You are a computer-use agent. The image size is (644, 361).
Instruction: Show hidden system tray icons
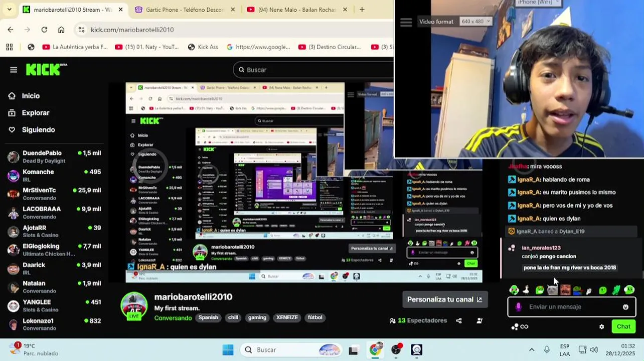(532, 350)
